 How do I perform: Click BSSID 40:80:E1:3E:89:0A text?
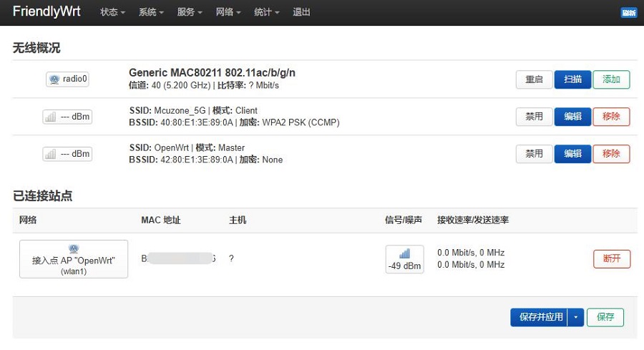[181, 122]
